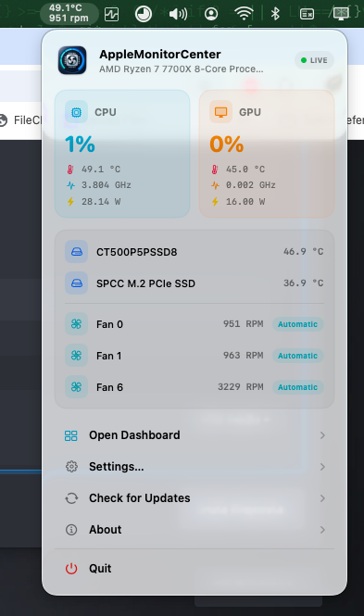Click the CT500P5PSSD8 drive icon
This screenshot has height=616, width=364.
[77, 251]
